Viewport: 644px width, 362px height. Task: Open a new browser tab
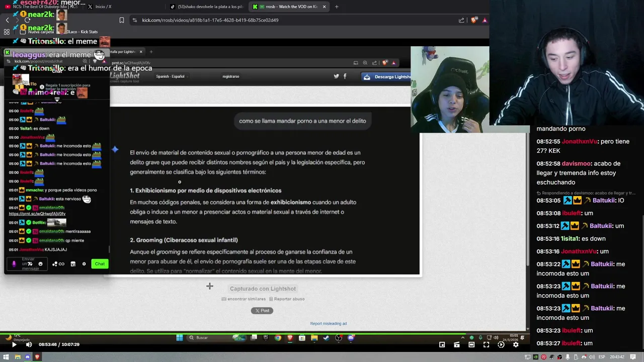coord(337,7)
